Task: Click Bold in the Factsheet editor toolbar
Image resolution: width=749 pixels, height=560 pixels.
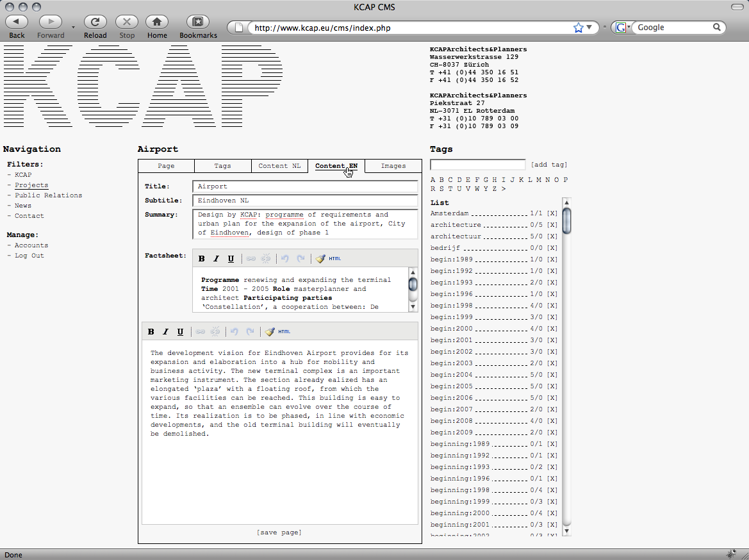Action: pyautogui.click(x=201, y=259)
